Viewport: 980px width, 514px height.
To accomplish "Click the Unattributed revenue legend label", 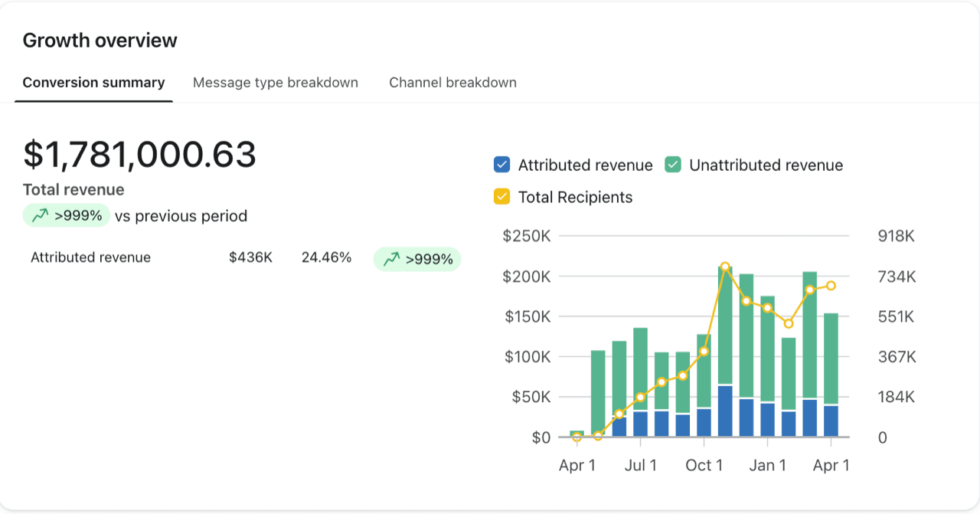I will pyautogui.click(x=766, y=165).
